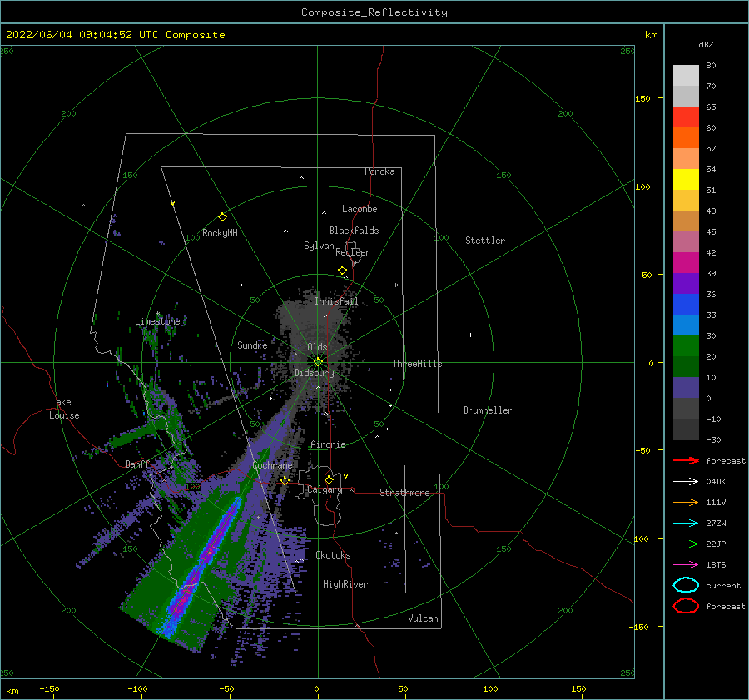The width and height of the screenshot is (749, 700).
Task: Click the dBZ legend heading
Action: coord(706,44)
